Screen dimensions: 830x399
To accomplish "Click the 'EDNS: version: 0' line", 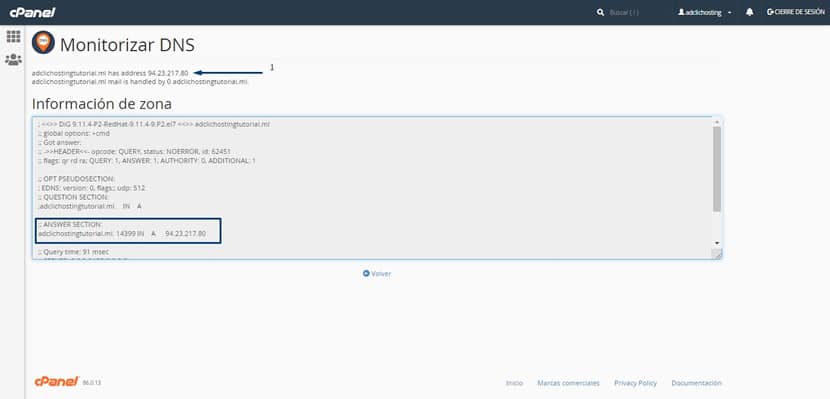I will [x=91, y=188].
